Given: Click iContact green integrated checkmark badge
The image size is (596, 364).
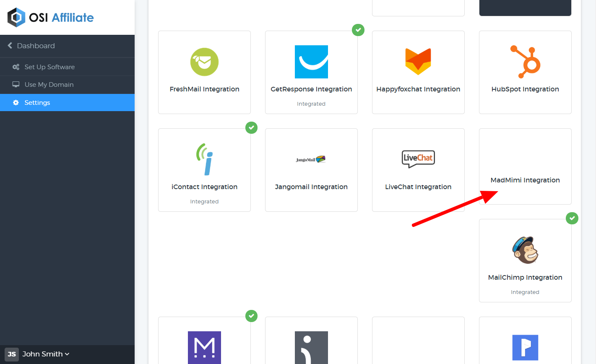Looking at the screenshot, I should click(x=251, y=127).
